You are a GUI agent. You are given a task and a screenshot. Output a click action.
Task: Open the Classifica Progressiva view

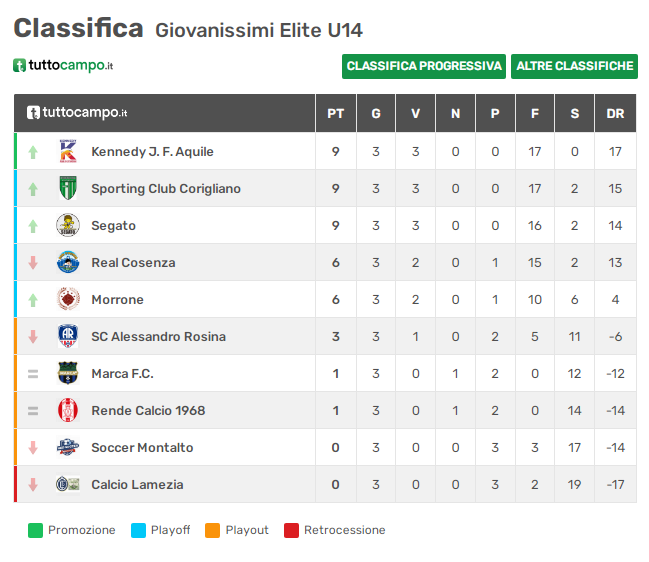coord(424,66)
